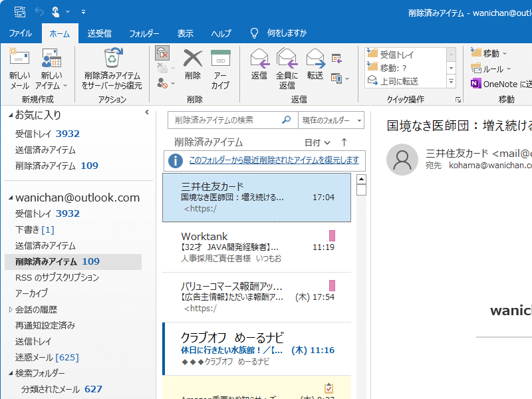The image size is (532, 399).
Task: Click the New Mail (新しいメール) icon
Action: 19,58
